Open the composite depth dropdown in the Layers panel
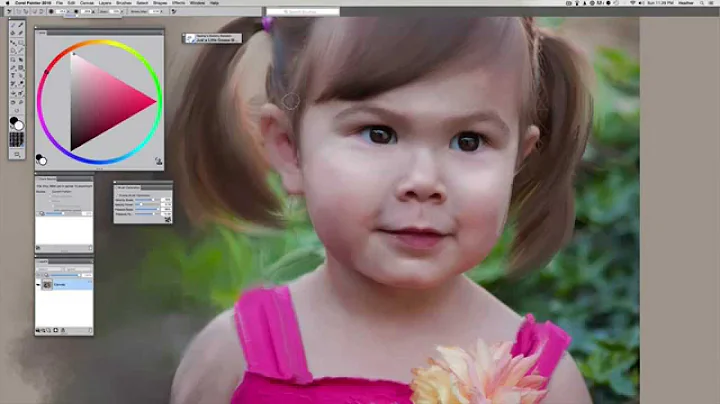The image size is (720, 404). (78, 269)
